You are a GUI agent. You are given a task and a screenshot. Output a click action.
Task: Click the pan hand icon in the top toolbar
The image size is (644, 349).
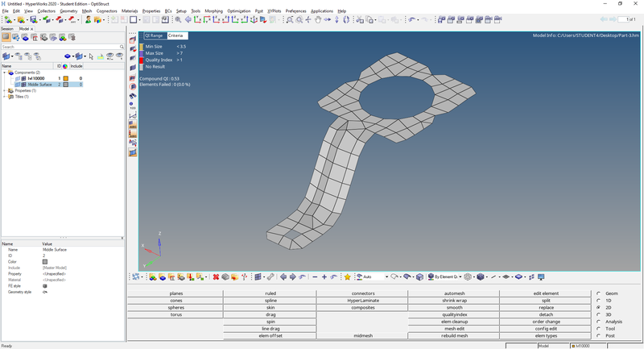tap(320, 19)
